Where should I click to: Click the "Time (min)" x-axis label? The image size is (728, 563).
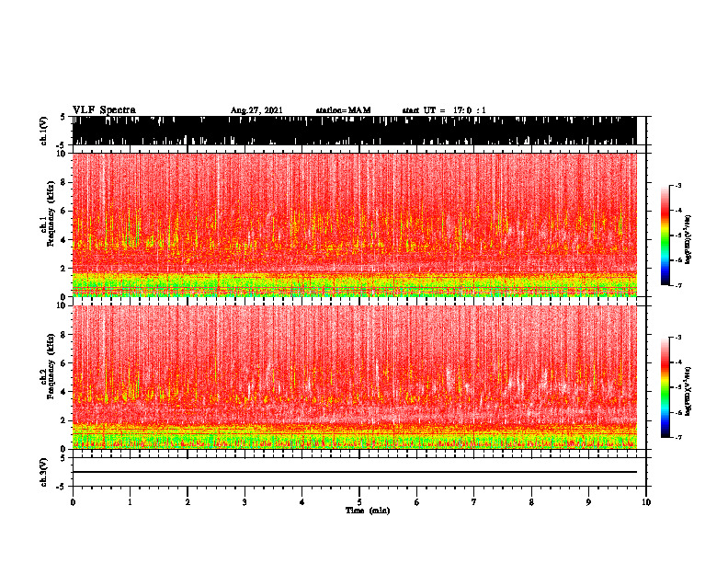(368, 511)
